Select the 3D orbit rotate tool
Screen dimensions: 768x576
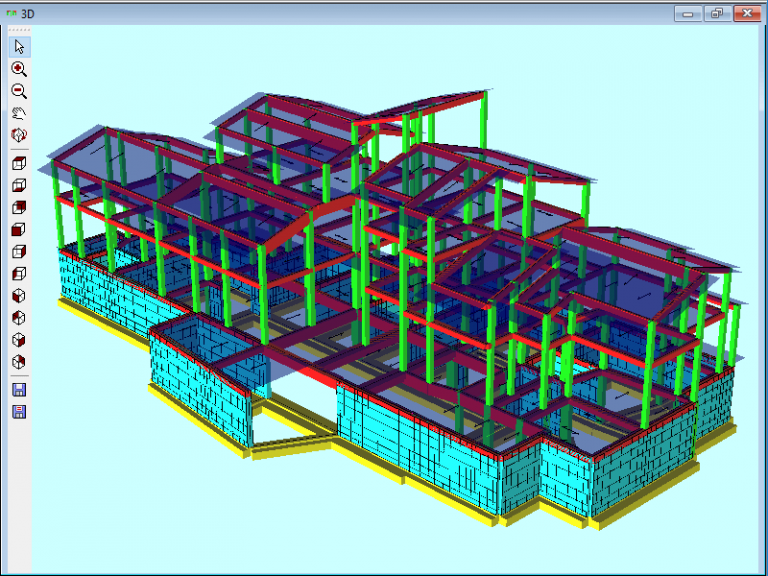19,135
